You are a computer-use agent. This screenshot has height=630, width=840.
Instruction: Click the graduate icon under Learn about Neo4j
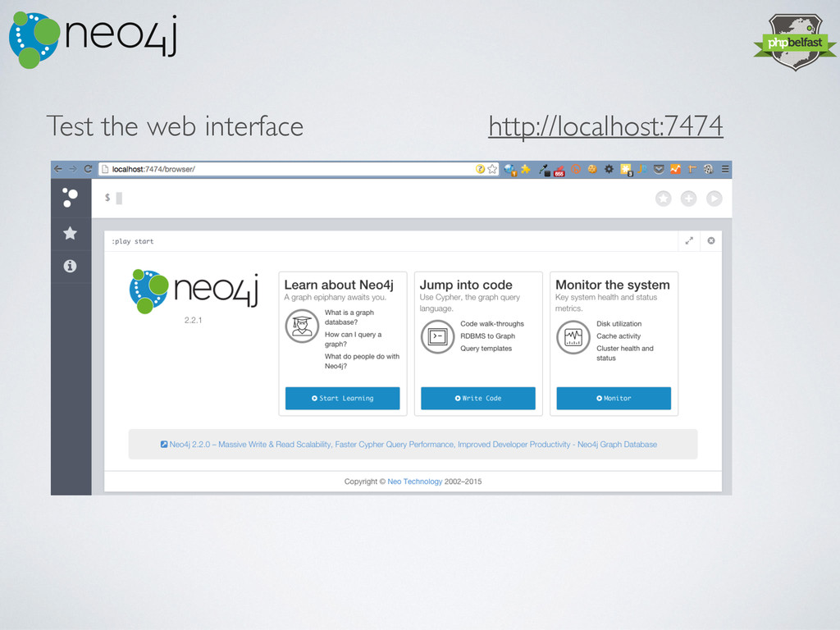[302, 326]
